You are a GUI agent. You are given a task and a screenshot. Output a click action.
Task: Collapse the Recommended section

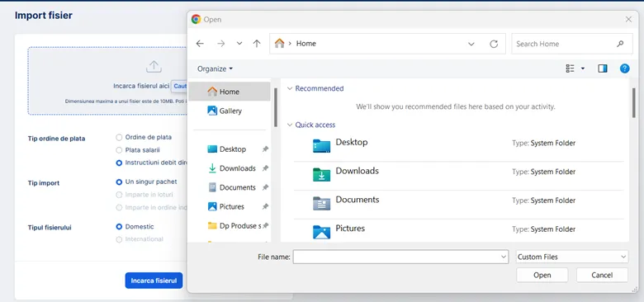(x=290, y=88)
